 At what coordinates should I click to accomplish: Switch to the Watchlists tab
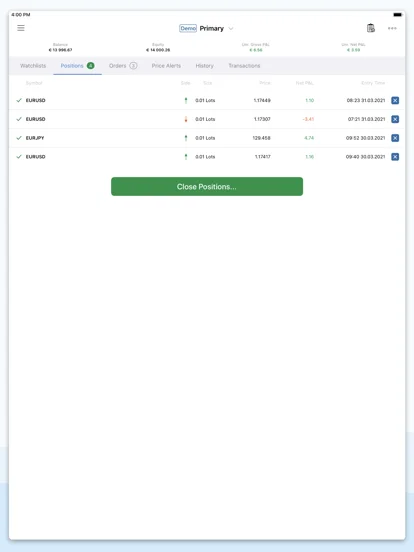[x=33, y=65]
